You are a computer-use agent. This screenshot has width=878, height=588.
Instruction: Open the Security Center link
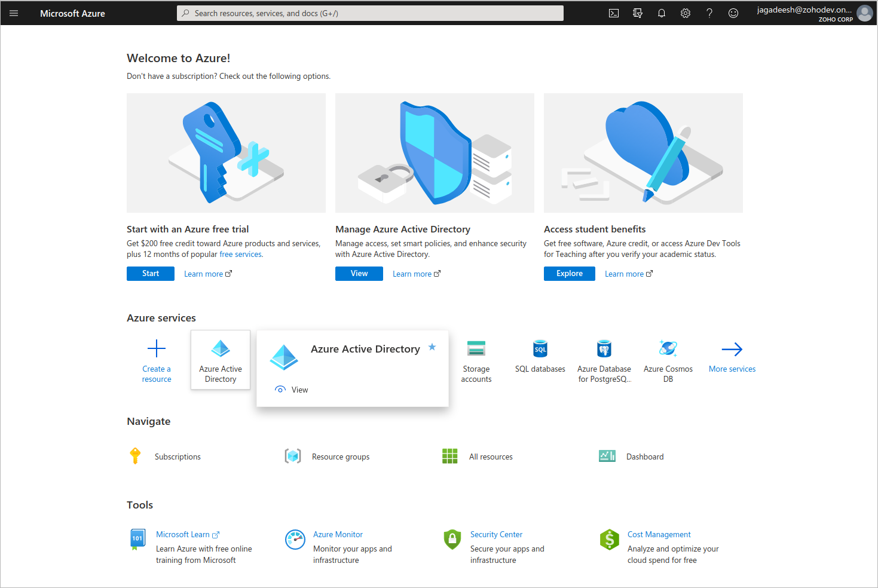pos(496,535)
